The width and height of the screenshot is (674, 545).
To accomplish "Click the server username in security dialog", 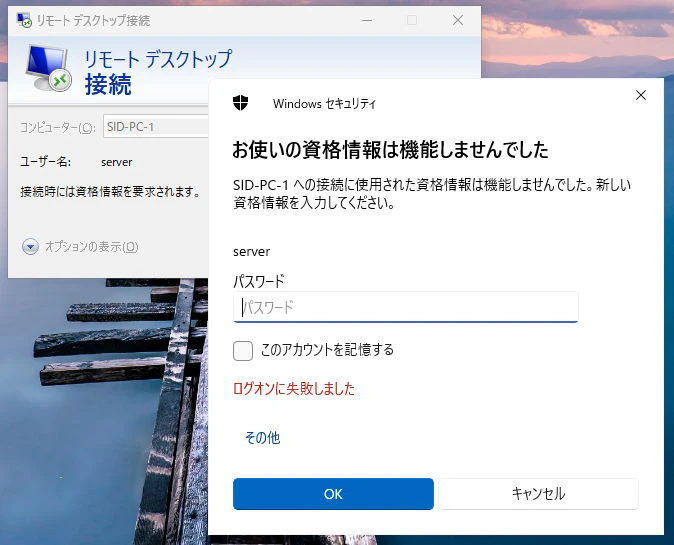I will [x=251, y=251].
